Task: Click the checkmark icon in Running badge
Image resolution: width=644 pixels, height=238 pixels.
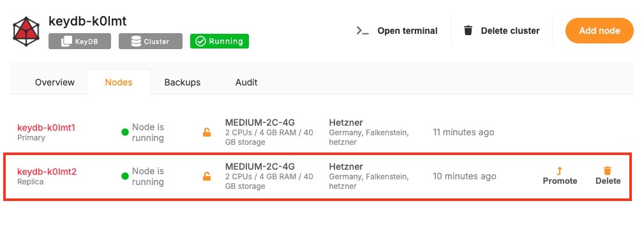Action: pyautogui.click(x=200, y=41)
